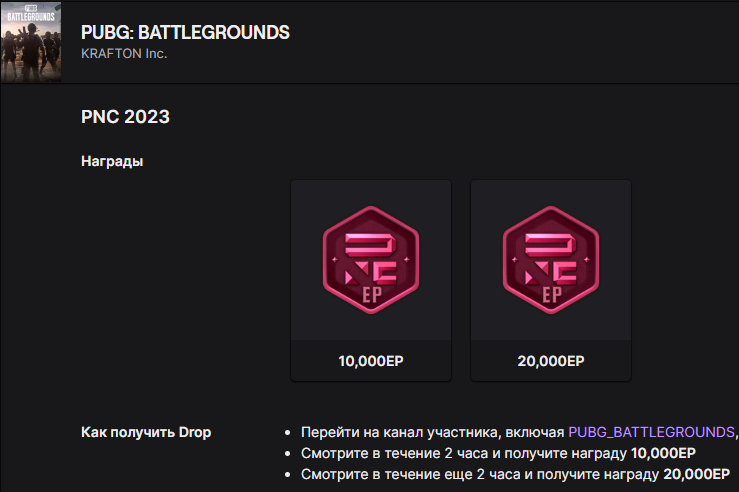739x492 pixels.
Task: Click the PUBG: BATTLEGROUNDS game title
Action: tap(185, 33)
